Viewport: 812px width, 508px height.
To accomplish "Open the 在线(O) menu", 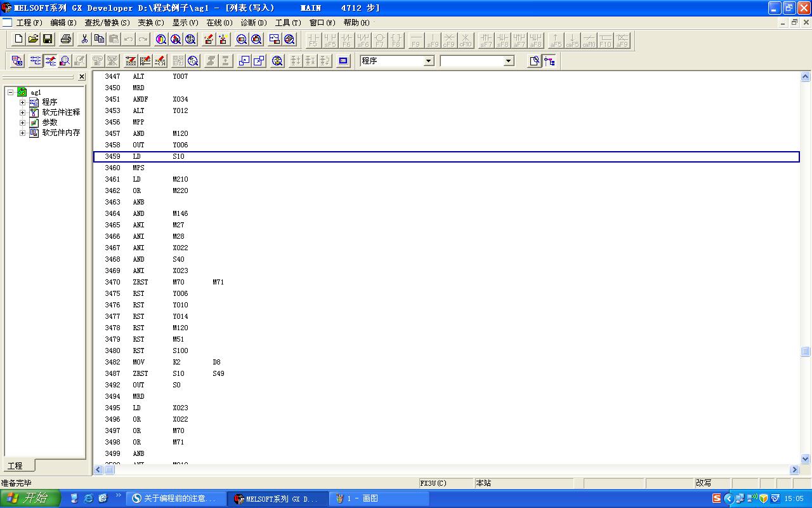I will [x=219, y=22].
